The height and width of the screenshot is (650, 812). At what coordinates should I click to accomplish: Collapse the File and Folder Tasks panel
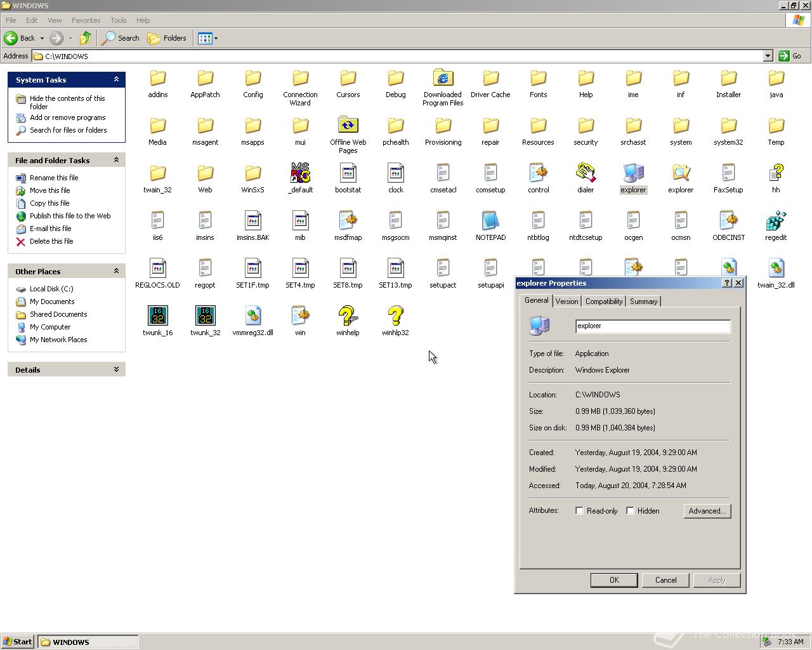click(116, 160)
